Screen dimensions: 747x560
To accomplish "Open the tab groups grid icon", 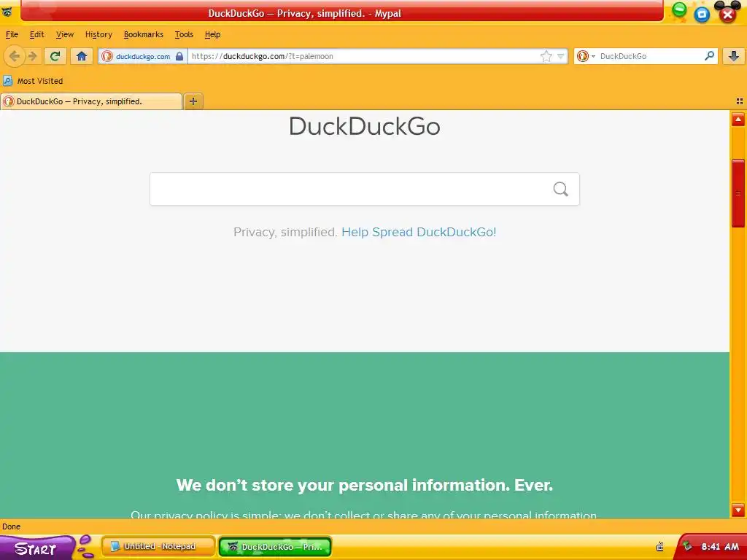I will tap(740, 101).
